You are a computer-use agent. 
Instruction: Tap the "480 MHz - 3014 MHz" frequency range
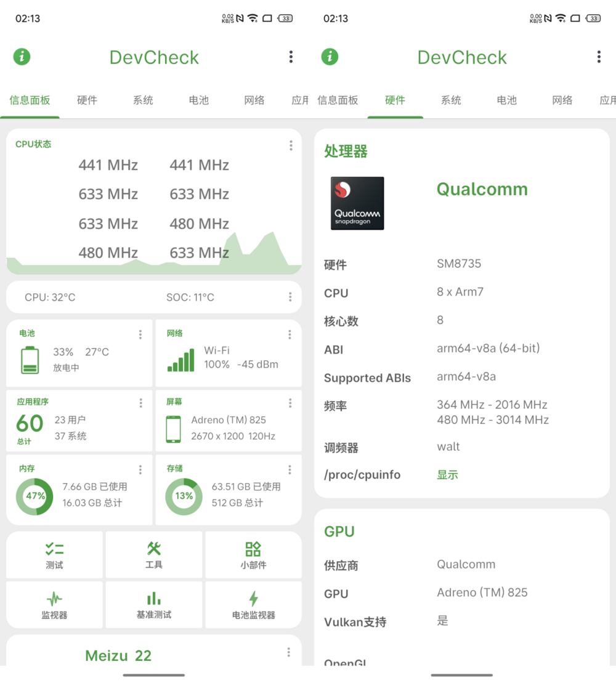tap(493, 420)
